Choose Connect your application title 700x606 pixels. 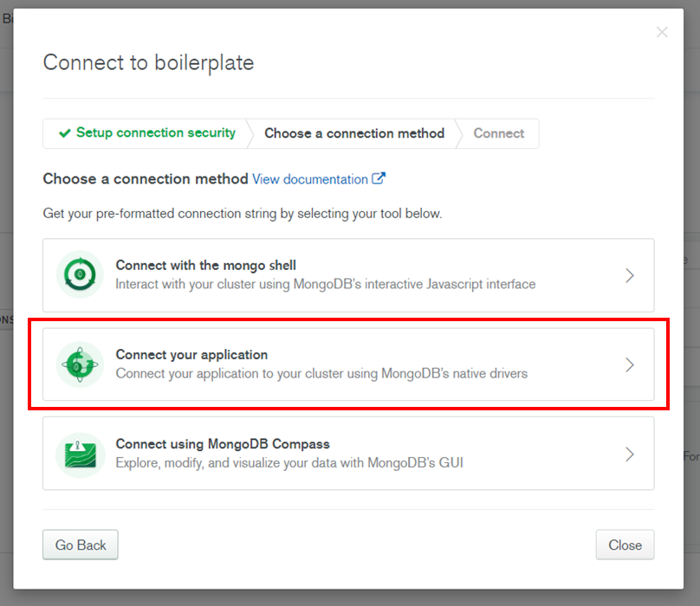191,355
